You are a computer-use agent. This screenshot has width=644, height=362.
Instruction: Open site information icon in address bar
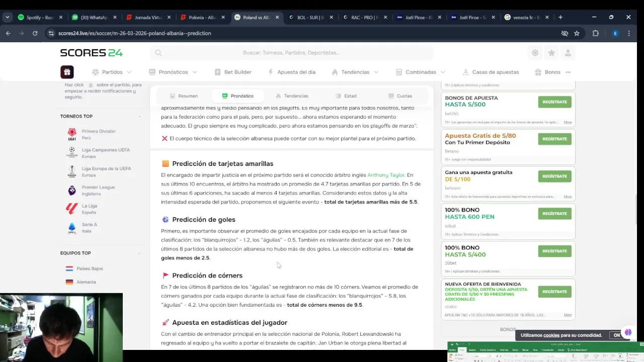tap(51, 33)
